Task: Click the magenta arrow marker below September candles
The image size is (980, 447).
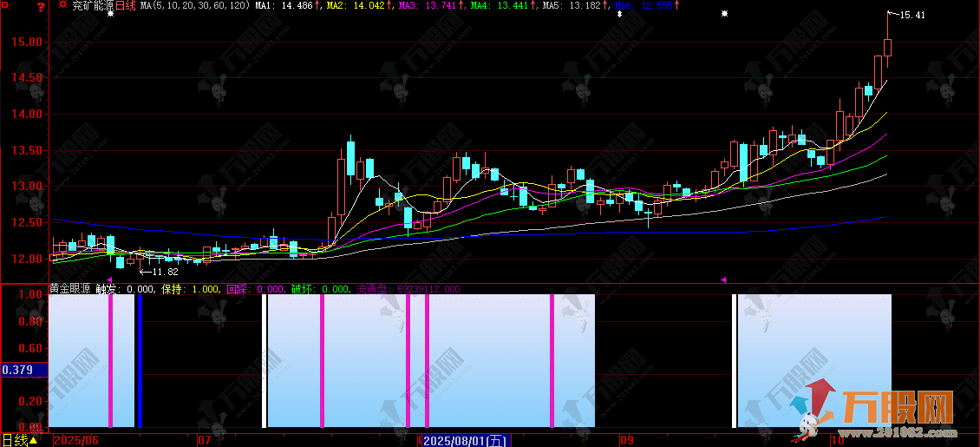Action: (x=723, y=279)
